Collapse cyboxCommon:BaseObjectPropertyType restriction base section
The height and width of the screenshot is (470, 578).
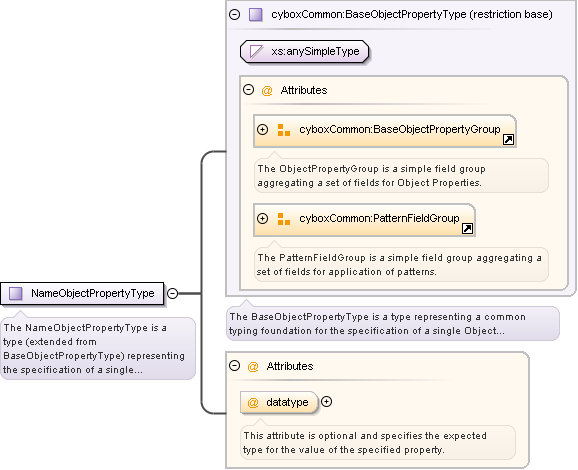(234, 14)
